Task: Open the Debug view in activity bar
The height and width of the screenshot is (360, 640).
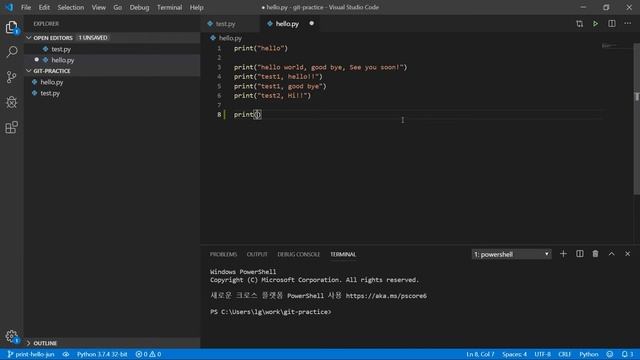Action: (11, 102)
